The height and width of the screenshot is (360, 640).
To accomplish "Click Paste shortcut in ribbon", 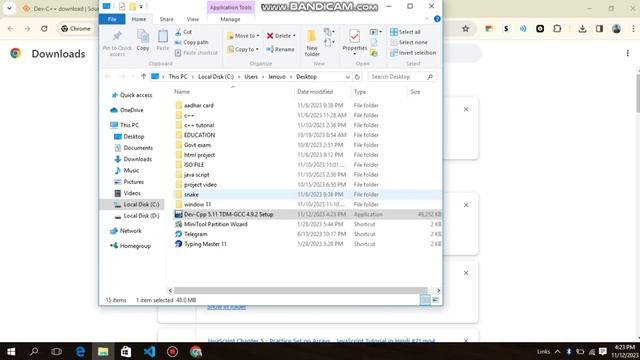I will [x=196, y=53].
